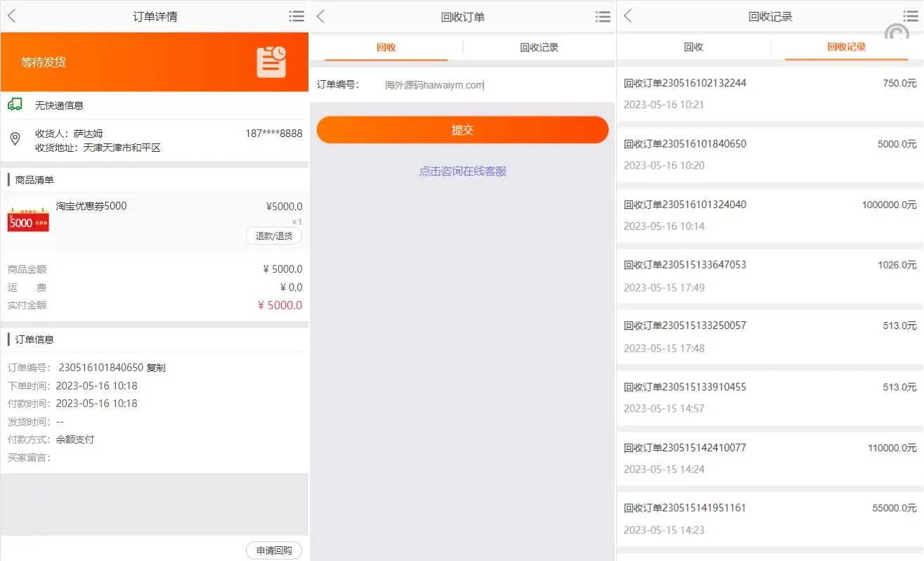Open recycle record 230515142410077 for 110000.0元

tap(769, 458)
